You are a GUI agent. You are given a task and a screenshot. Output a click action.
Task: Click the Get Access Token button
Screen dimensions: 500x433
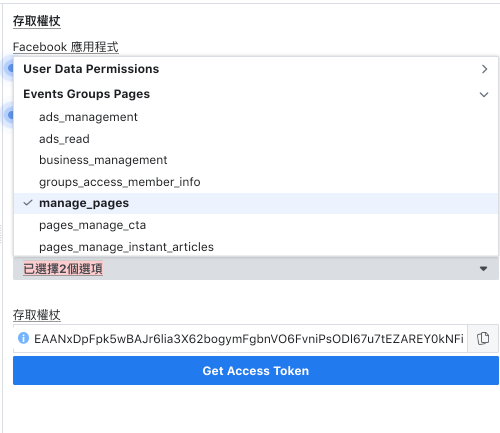256,371
